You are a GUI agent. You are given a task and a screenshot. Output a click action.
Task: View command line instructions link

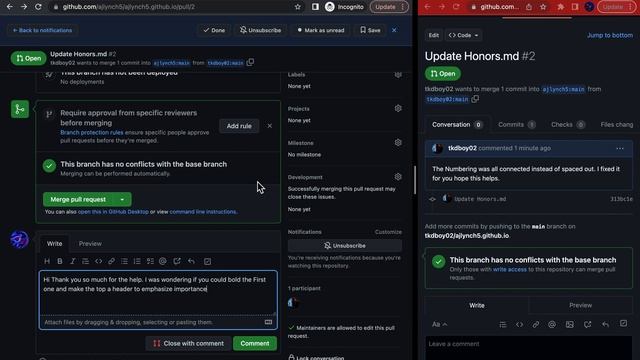click(x=203, y=212)
